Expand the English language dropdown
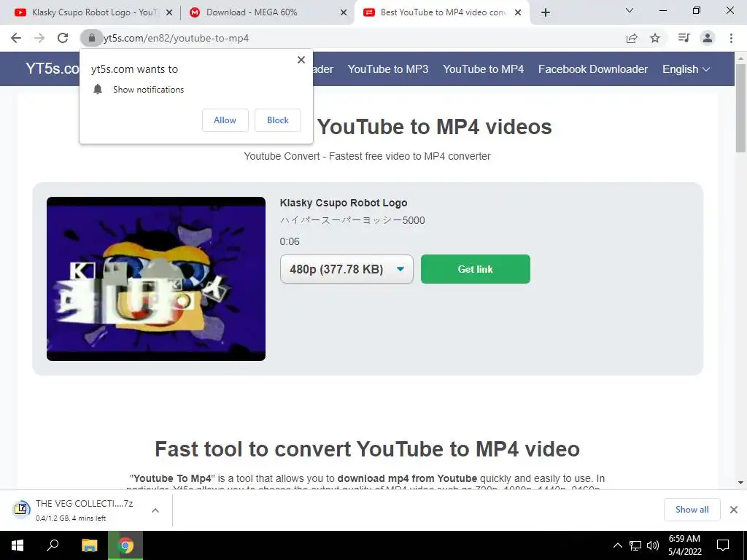The height and width of the screenshot is (560, 747). [x=686, y=69]
